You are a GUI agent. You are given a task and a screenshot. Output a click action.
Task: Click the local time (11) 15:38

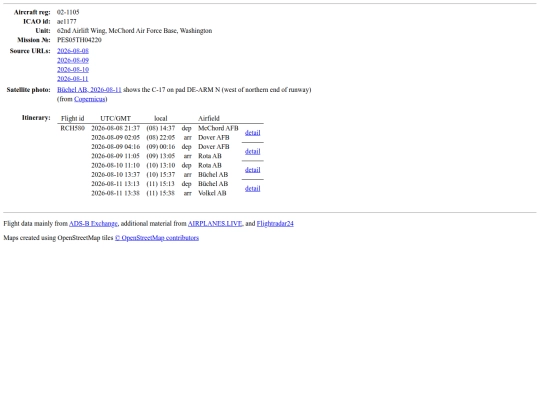coord(160,194)
